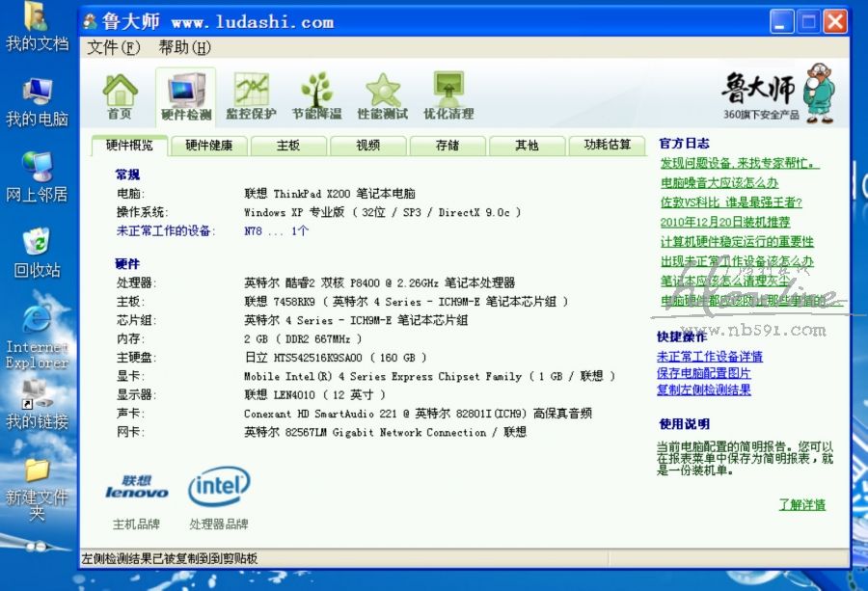
Task: Select 网上邻居 desktop icon
Action: [x=37, y=177]
